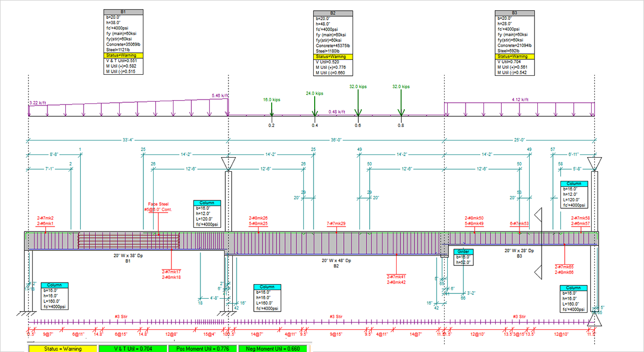The width and height of the screenshot is (644, 352).
Task: Click the 0.8 load position label
Action: [x=401, y=125]
